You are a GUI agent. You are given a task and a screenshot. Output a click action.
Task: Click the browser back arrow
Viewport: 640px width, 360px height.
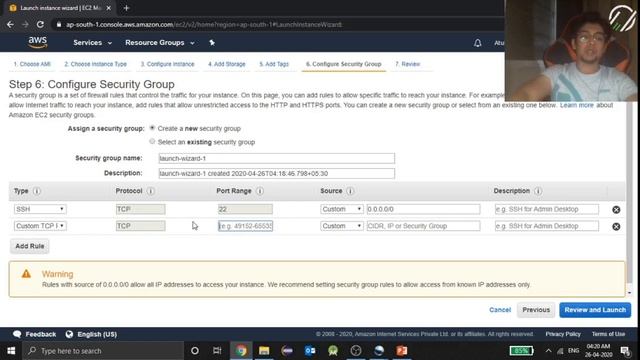point(10,24)
